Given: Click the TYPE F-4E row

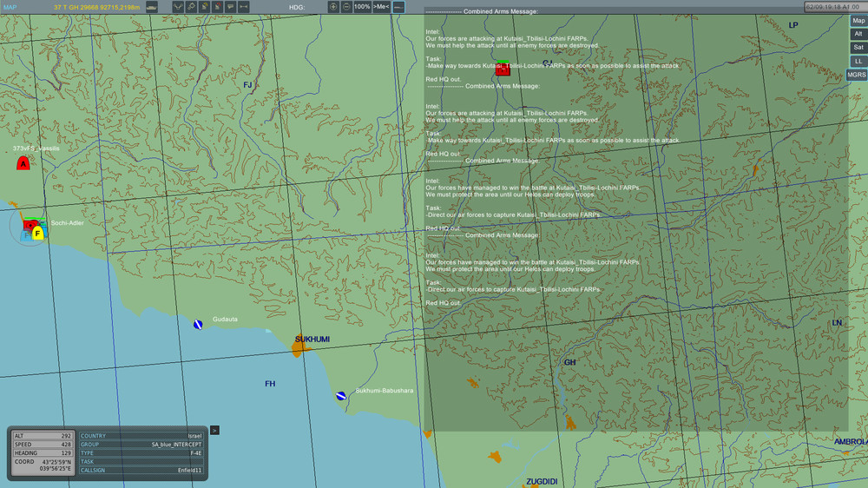Looking at the screenshot, I should [141, 453].
